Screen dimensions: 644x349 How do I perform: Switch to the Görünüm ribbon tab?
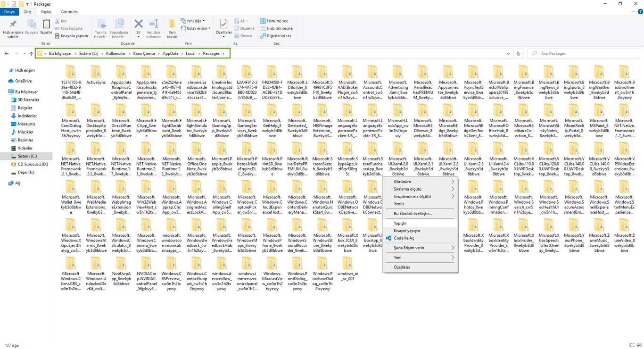click(69, 12)
